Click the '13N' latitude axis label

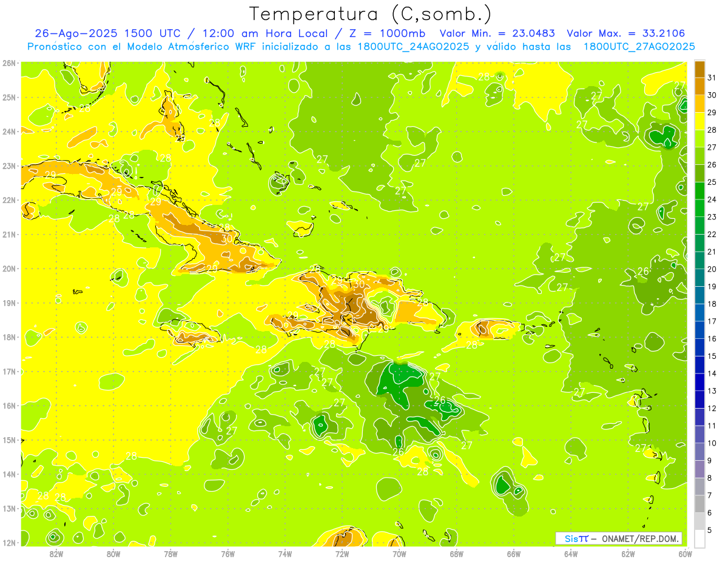coord(9,509)
